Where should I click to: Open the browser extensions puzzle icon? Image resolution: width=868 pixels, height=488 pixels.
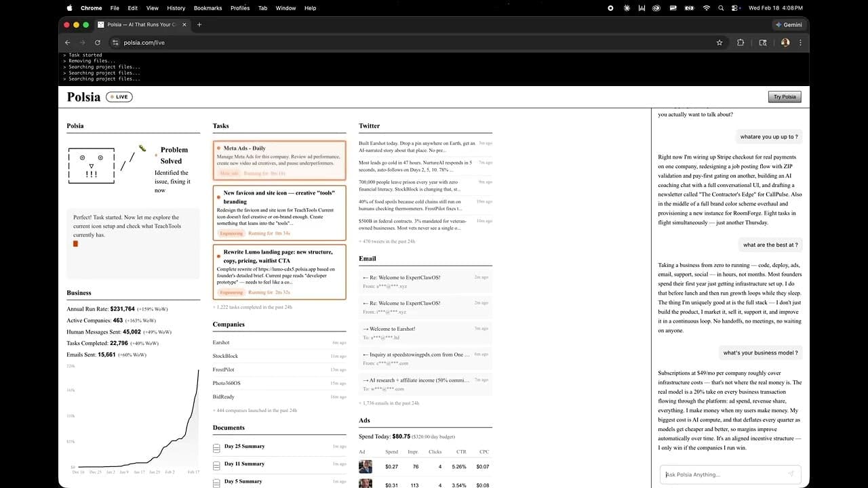[741, 42]
